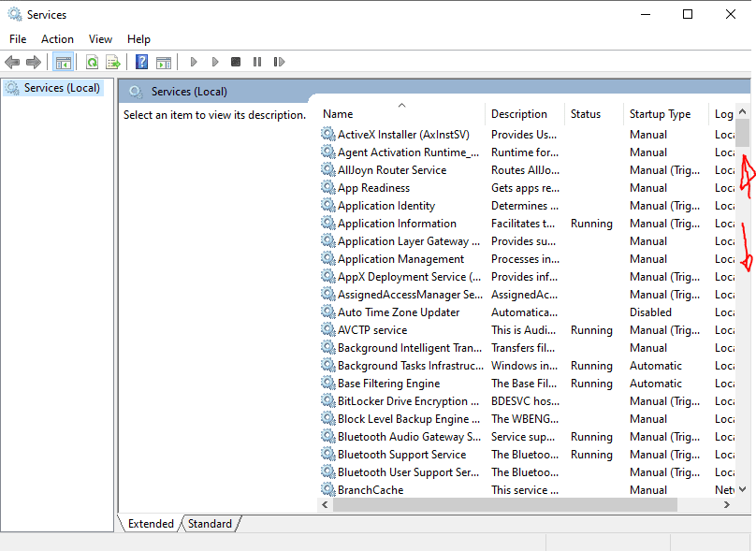This screenshot has width=756, height=551.
Task: Click gear icon of Bluetooth Support Service
Action: (328, 454)
